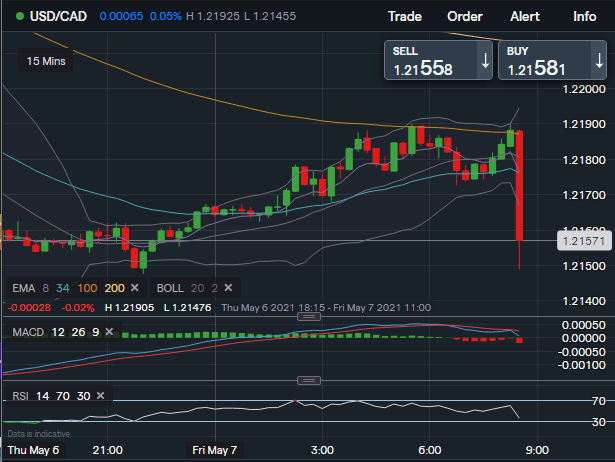
Task: Click the Data is indicative notice
Action: pos(38,434)
